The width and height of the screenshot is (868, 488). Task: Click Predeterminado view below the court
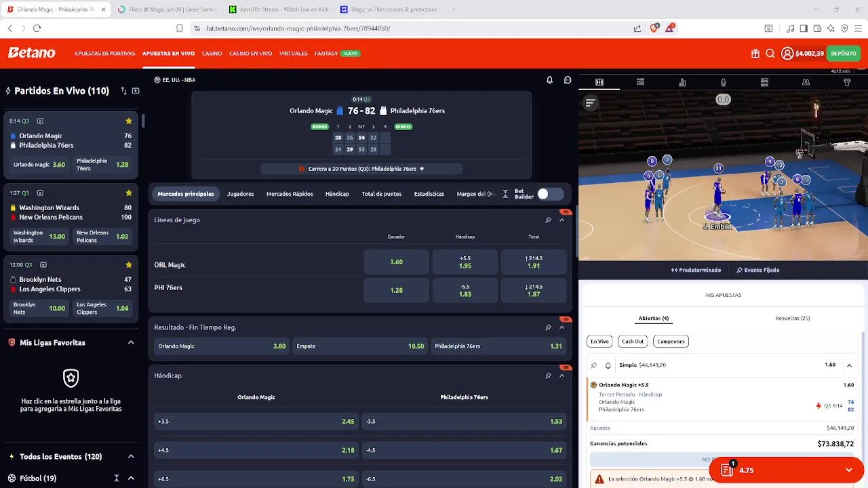coord(696,270)
